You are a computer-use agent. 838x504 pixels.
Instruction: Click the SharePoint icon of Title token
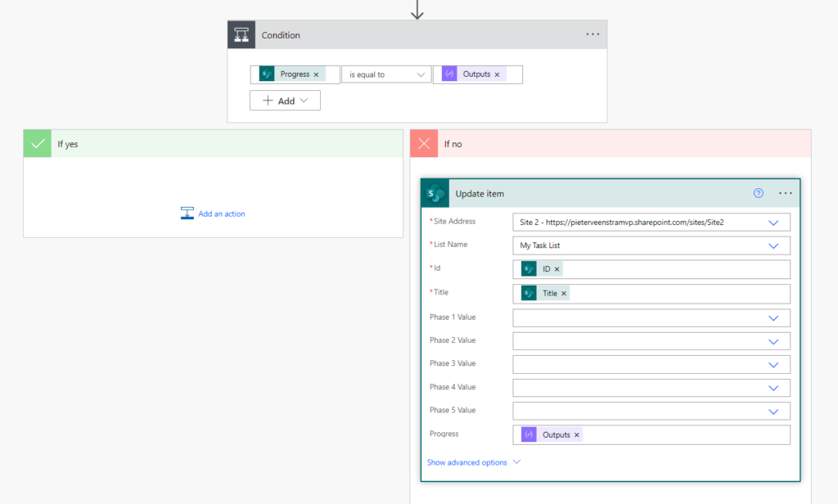pos(529,293)
